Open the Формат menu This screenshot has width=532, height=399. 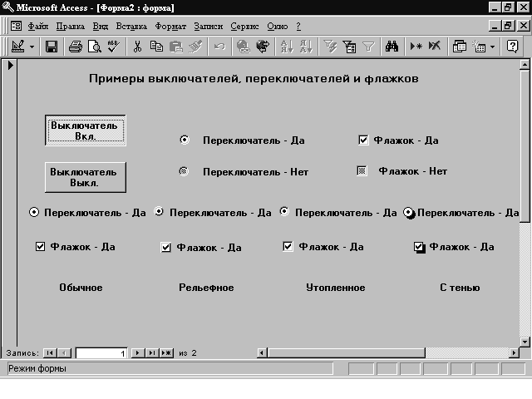coord(170,26)
